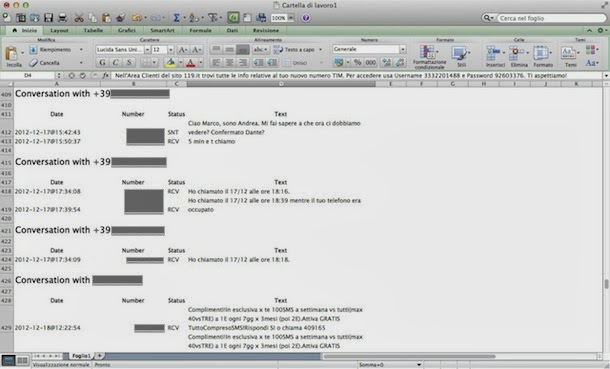Screen dimensions: 610x369
Task: Add a new sheet with plus button
Action: pyautogui.click(x=99, y=355)
